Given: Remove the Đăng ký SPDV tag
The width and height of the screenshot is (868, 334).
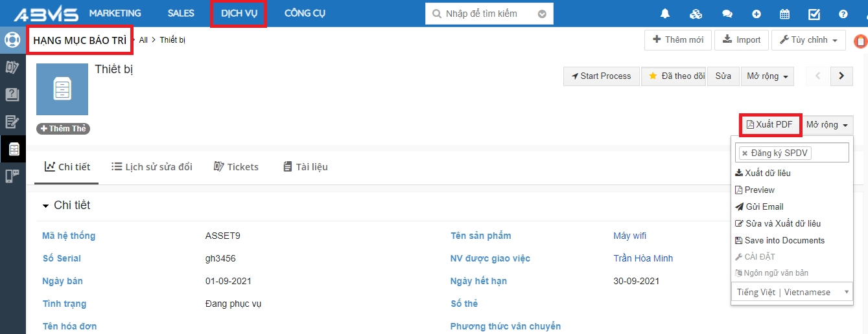Looking at the screenshot, I should coord(745,153).
